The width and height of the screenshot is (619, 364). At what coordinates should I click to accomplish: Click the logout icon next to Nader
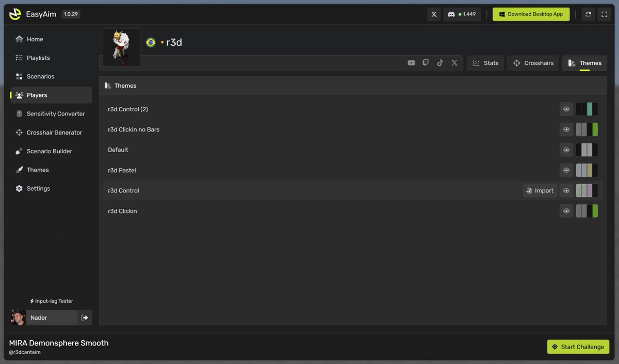pos(85,318)
